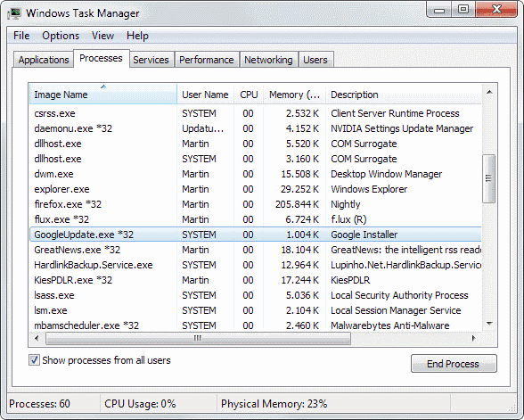This screenshot has height=420, width=524.
Task: Click the Windows Explorer description cell
Action: 369,189
